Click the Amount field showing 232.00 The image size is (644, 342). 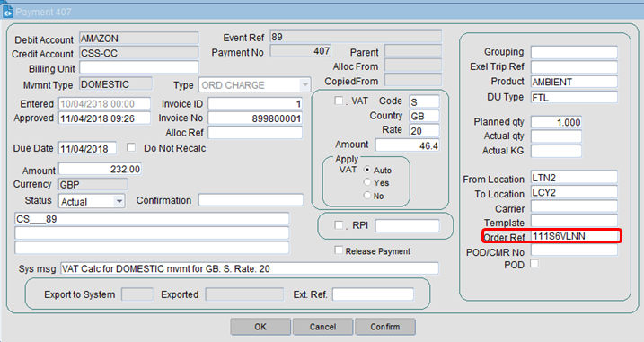[x=101, y=169]
